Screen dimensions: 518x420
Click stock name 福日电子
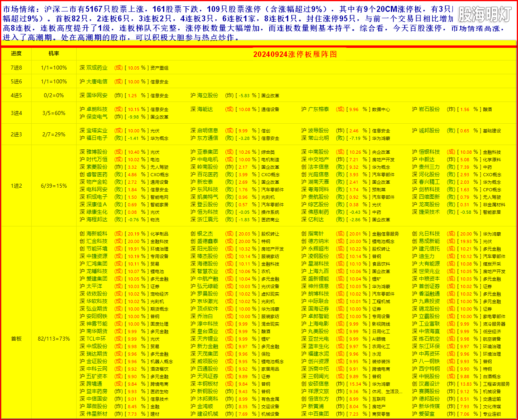point(97,138)
